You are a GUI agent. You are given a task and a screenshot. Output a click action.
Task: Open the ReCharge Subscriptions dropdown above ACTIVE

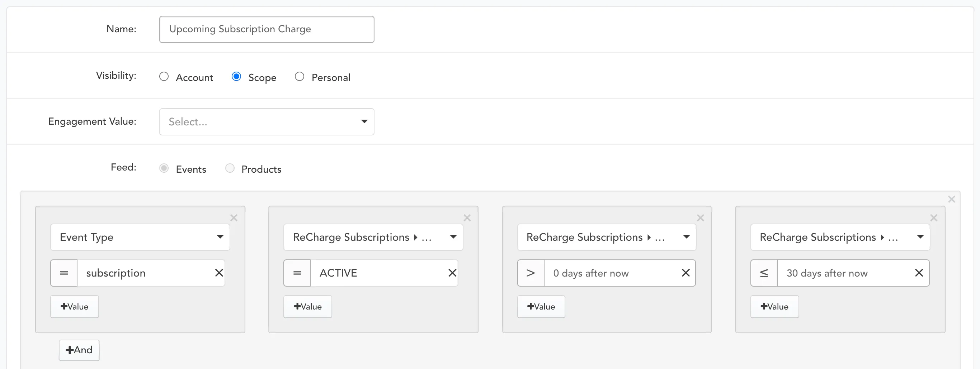point(373,237)
